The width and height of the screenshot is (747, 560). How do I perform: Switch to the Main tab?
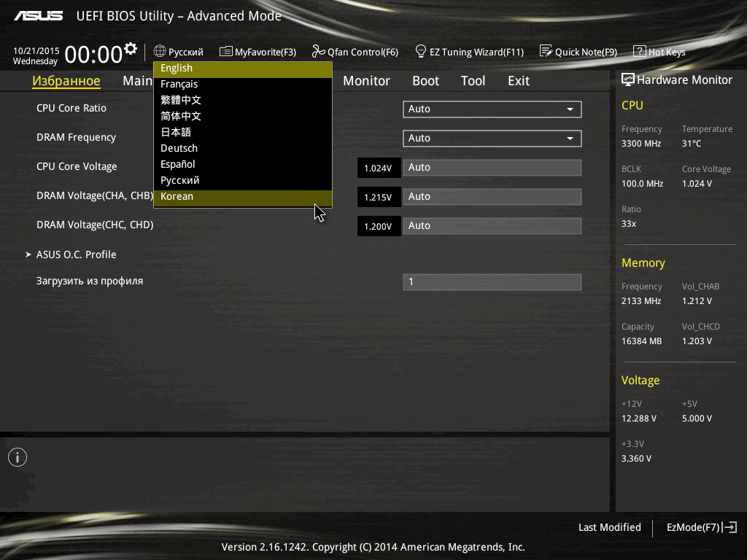click(137, 81)
